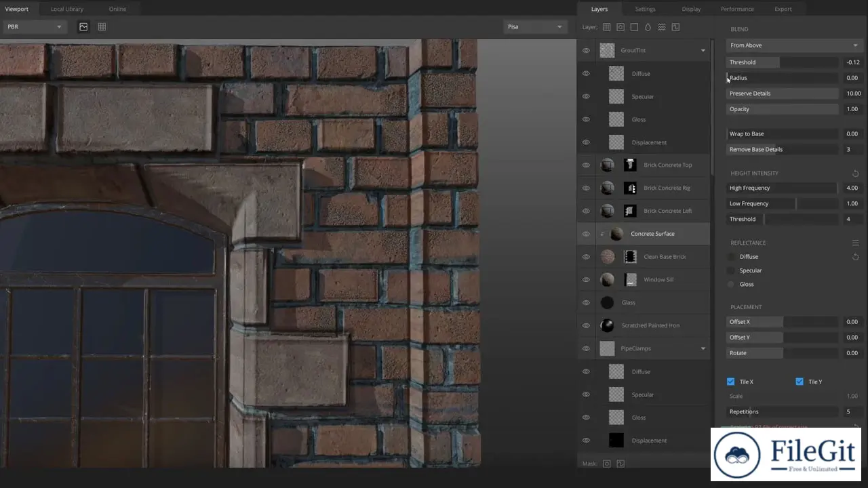The image size is (868, 488).
Task: Add a surface layer using the grid icon
Action: [607, 27]
